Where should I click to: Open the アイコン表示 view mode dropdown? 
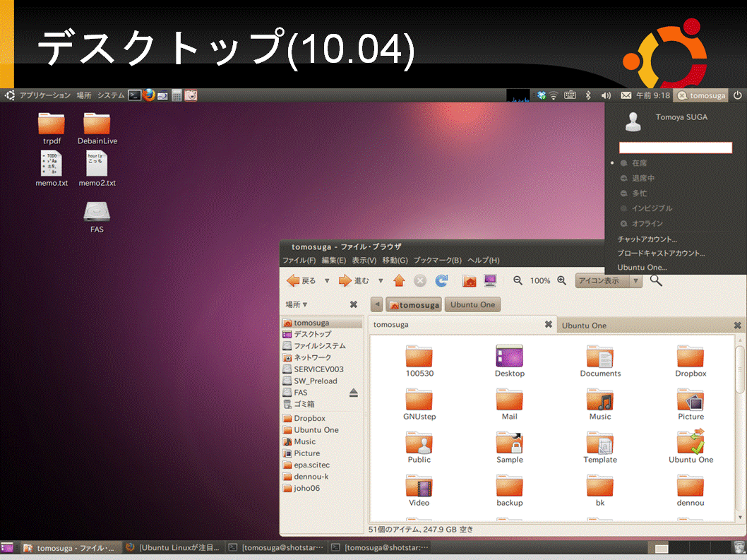pos(609,281)
